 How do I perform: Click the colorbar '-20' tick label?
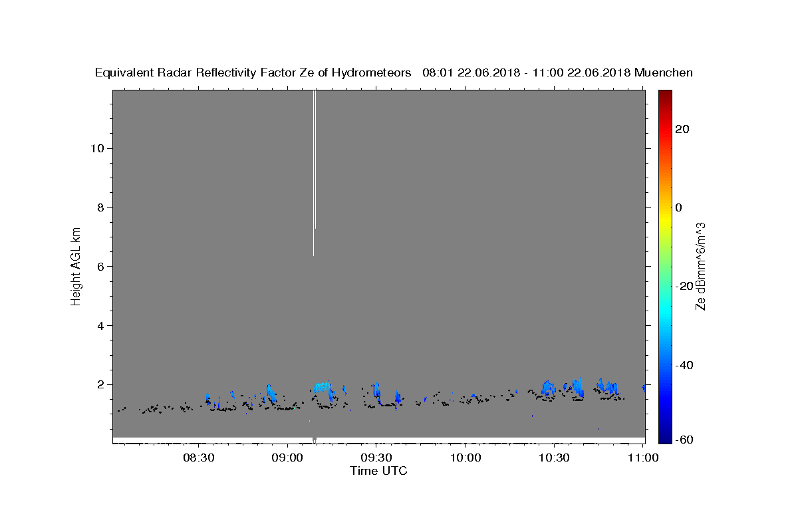[684, 286]
